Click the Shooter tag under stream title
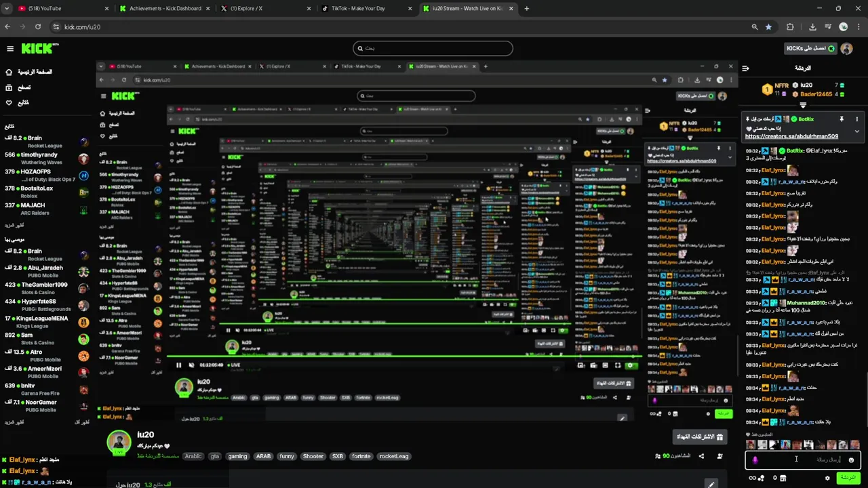This screenshot has width=868, height=488. [313, 456]
